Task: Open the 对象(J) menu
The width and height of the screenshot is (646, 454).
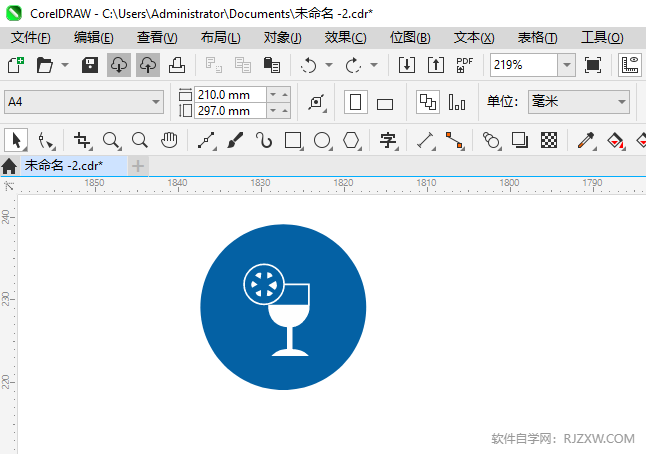Action: pyautogui.click(x=283, y=37)
